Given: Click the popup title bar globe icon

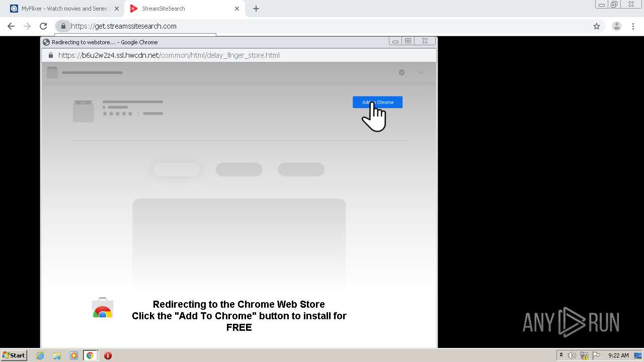Looking at the screenshot, I should point(46,42).
